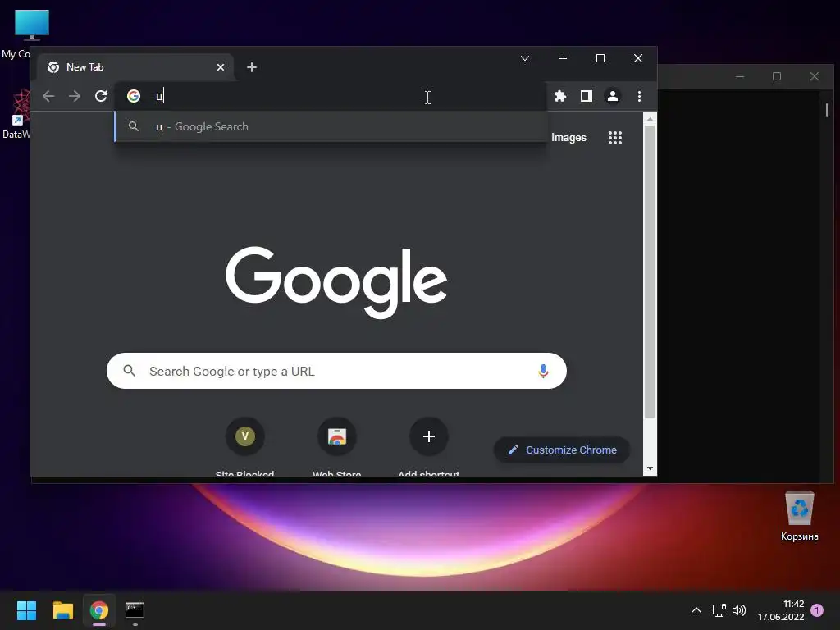Open the Images link
Image resolution: width=840 pixels, height=630 pixels.
[x=569, y=138]
